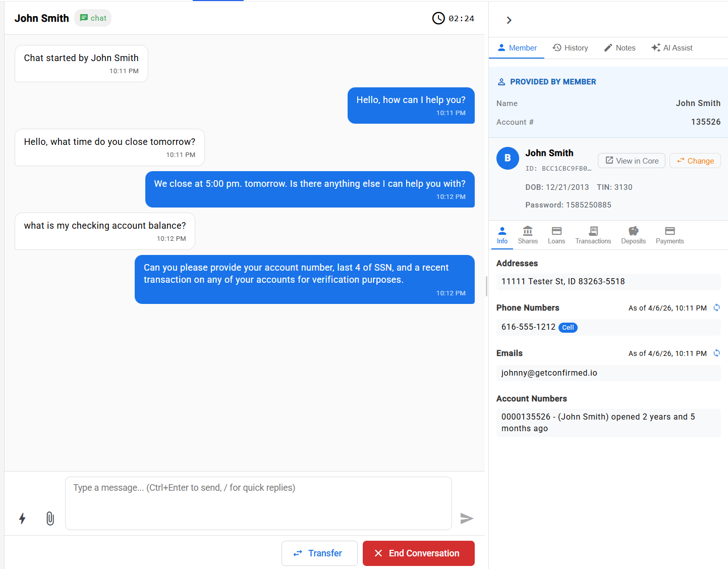Click 'what time do you close tomorrow' message
This screenshot has width=728, height=569.
click(x=109, y=147)
